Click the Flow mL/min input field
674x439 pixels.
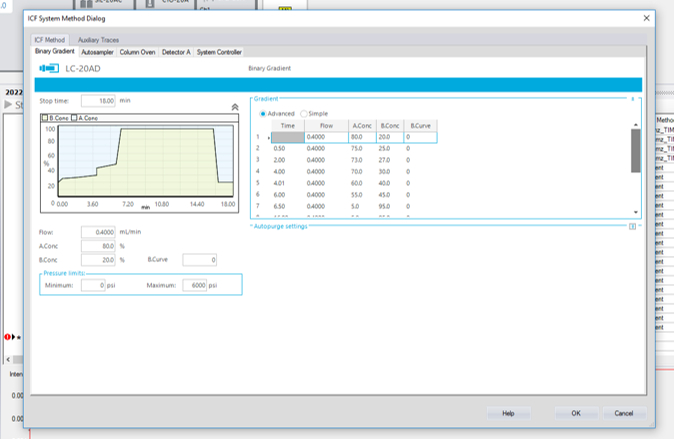(x=98, y=232)
